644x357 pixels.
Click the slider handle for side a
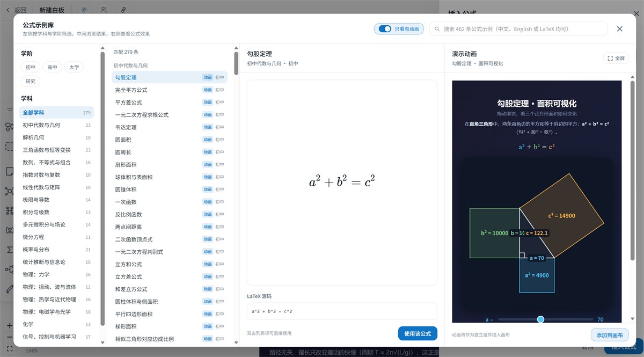(x=540, y=319)
